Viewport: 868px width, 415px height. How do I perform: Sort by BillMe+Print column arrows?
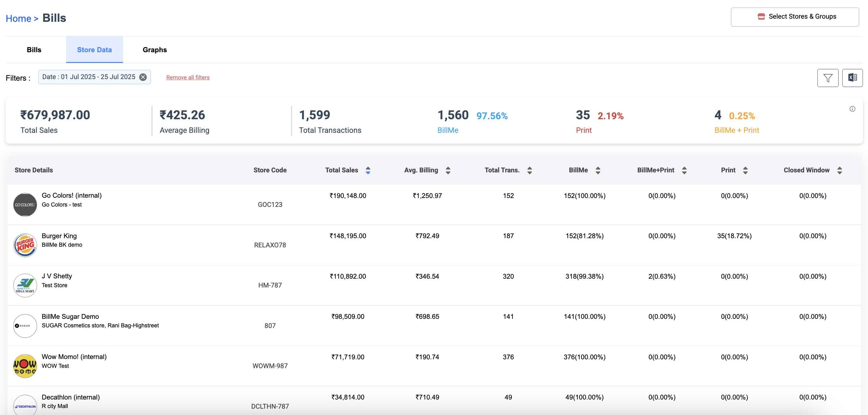coord(684,170)
